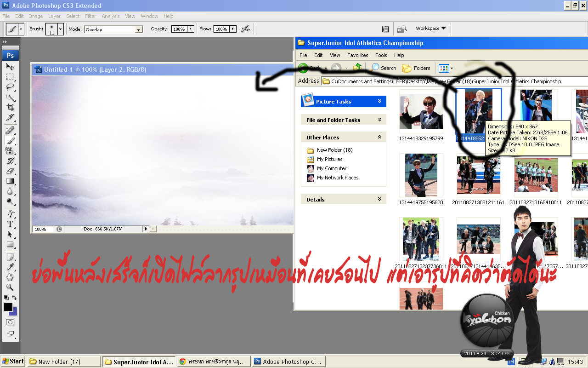This screenshot has height=368, width=588.
Task: Select thumbnail 1314419755195820
Action: 421,175
